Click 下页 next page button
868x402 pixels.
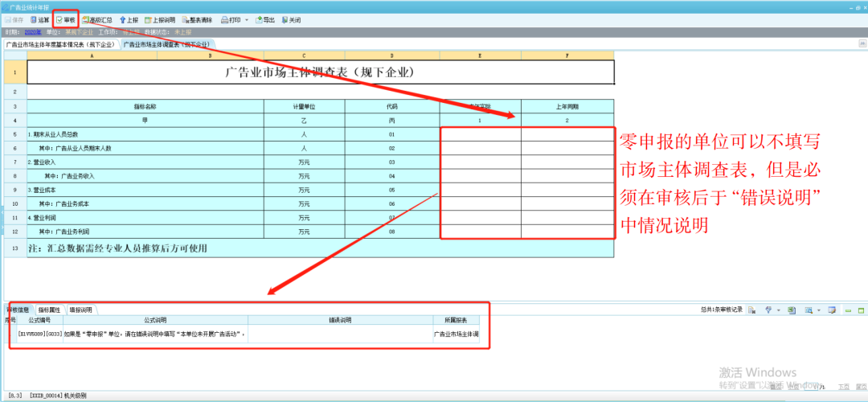(x=844, y=387)
